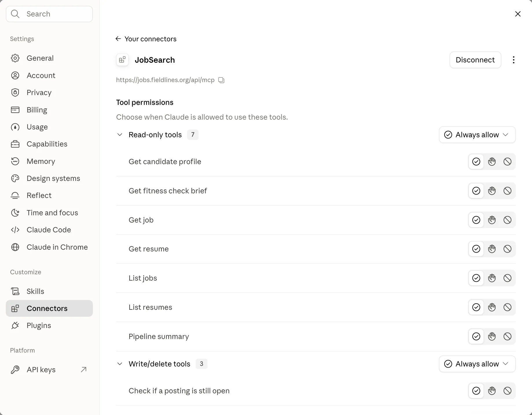The height and width of the screenshot is (415, 532).
Task: Set Pipeline summary to needs approval
Action: tap(492, 336)
